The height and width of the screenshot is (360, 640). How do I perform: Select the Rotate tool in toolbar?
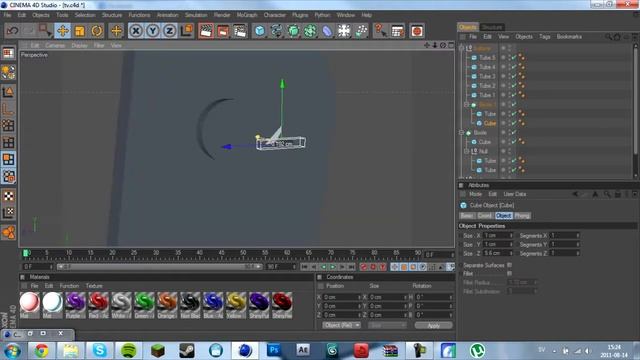[97, 31]
